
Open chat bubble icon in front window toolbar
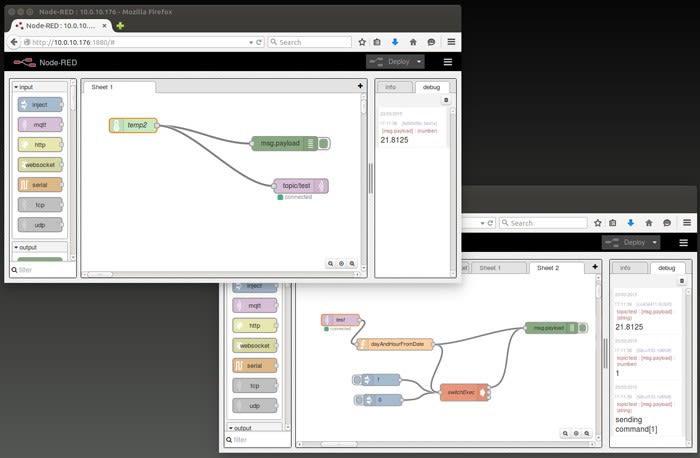(x=431, y=42)
